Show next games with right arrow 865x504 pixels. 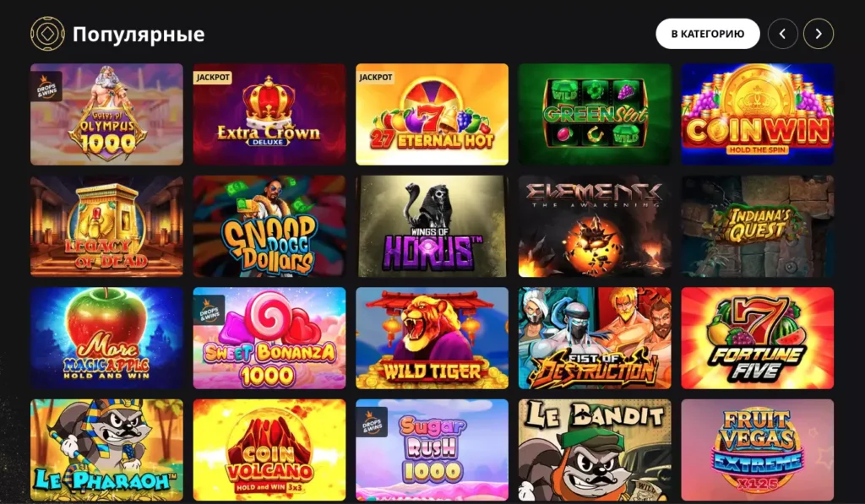point(819,34)
